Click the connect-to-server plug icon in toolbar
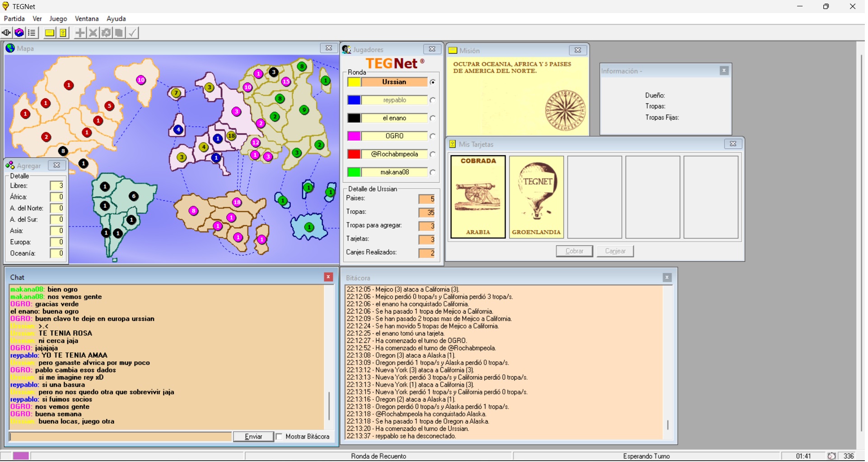 click(x=6, y=33)
